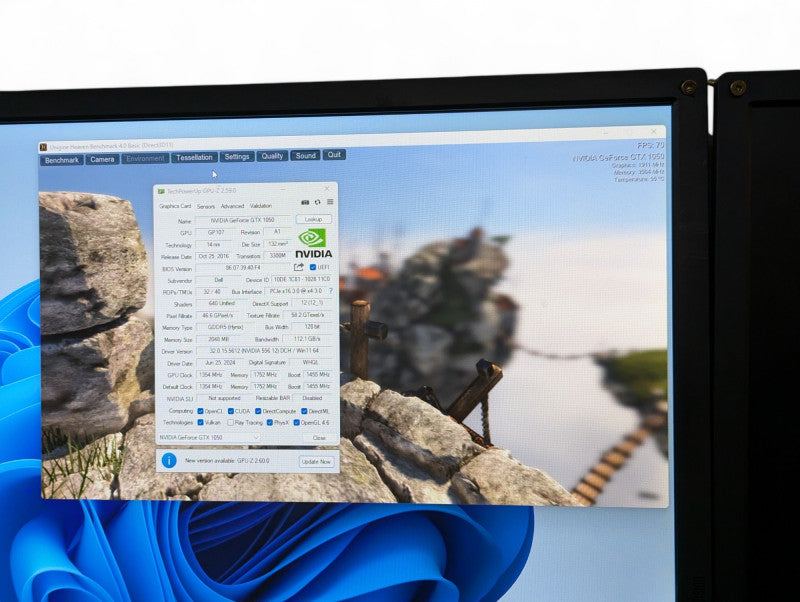Click the Update Now button
This screenshot has width=800, height=602.
pos(316,461)
